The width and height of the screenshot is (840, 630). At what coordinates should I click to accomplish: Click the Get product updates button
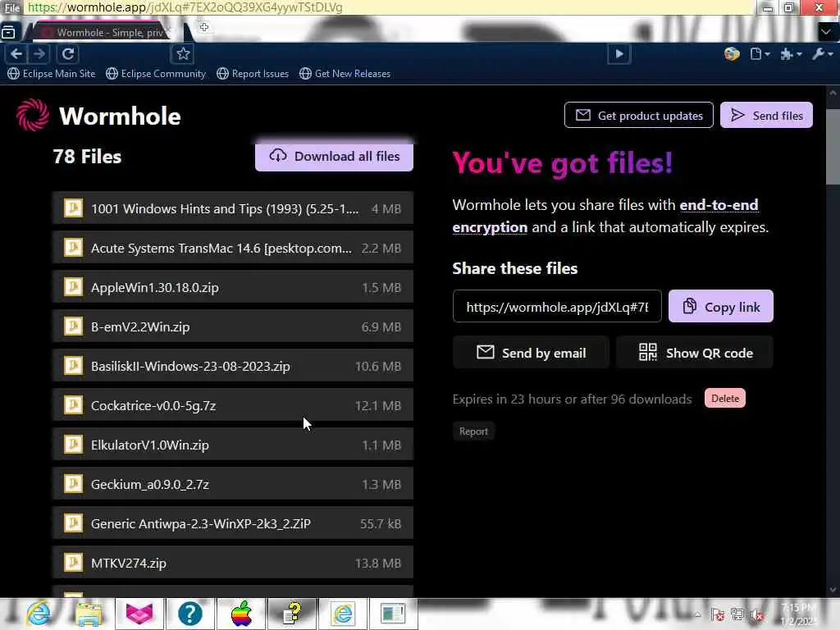point(638,115)
